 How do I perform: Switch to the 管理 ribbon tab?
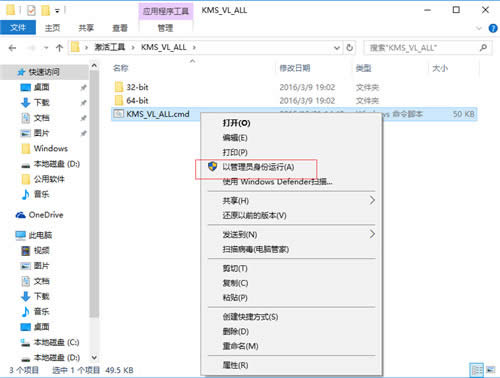(x=165, y=28)
